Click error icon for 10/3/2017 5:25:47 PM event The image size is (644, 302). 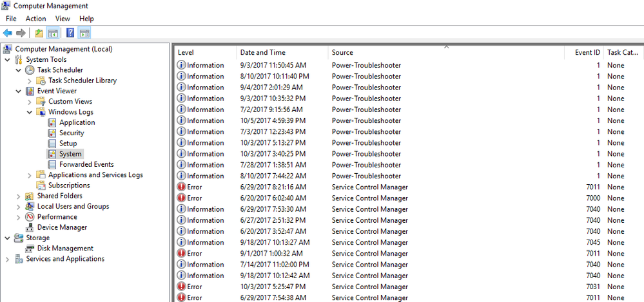click(x=181, y=287)
